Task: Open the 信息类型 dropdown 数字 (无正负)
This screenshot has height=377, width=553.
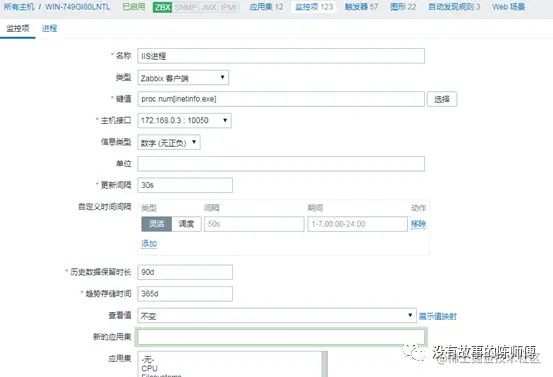Action: [169, 142]
